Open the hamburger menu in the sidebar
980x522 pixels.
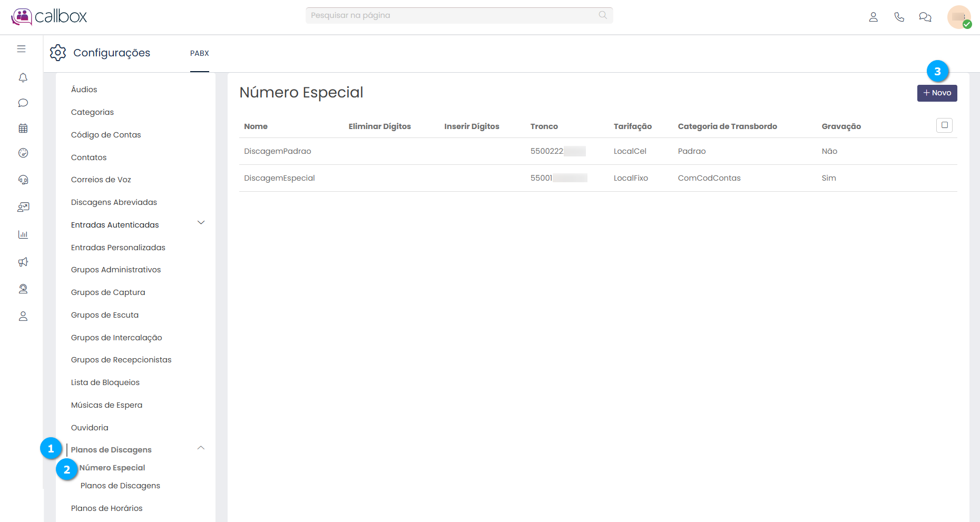coord(22,49)
